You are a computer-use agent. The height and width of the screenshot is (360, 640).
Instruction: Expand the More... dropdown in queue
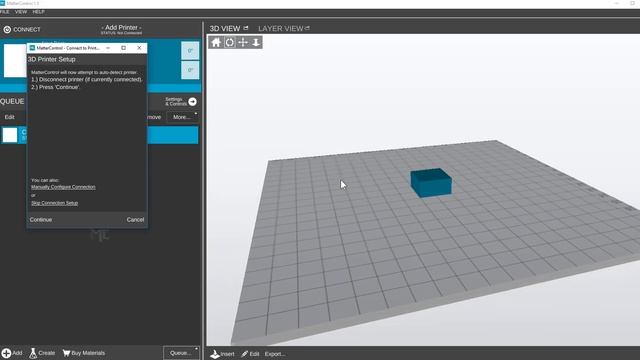click(182, 117)
